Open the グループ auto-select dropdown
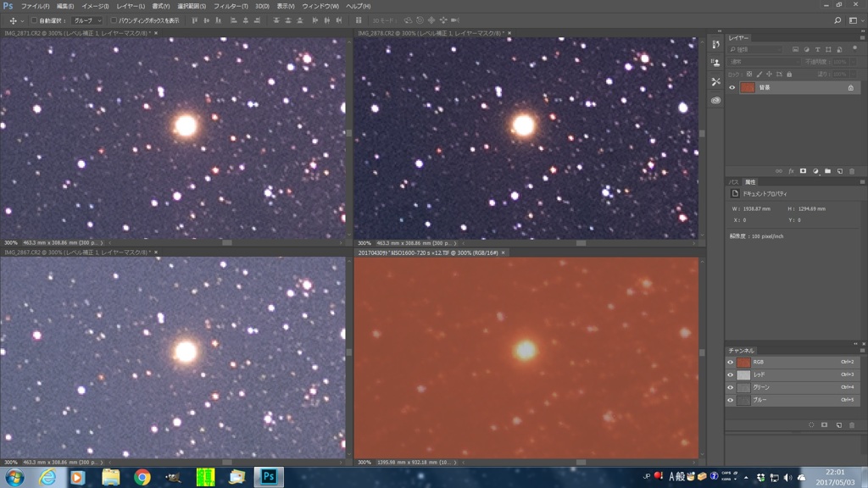The height and width of the screenshot is (488, 868). [x=86, y=20]
